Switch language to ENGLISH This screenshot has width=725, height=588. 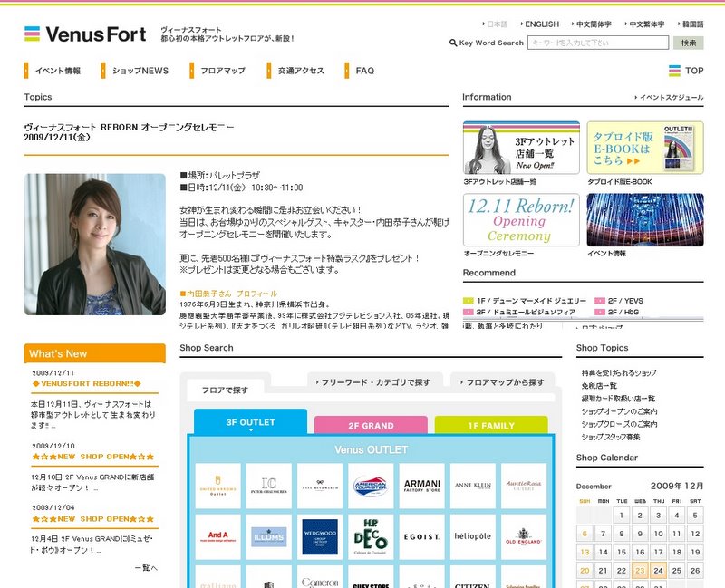pos(539,24)
